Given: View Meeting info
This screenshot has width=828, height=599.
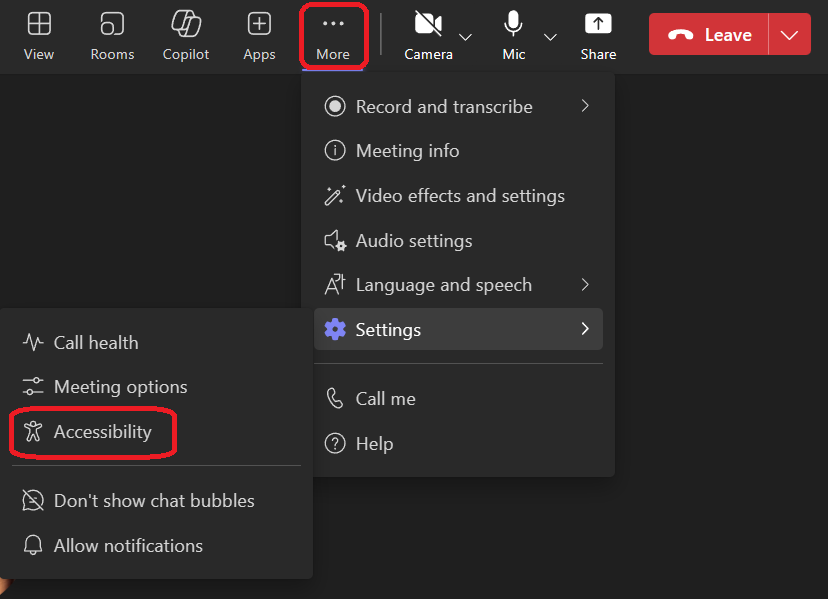Looking at the screenshot, I should pyautogui.click(x=407, y=150).
